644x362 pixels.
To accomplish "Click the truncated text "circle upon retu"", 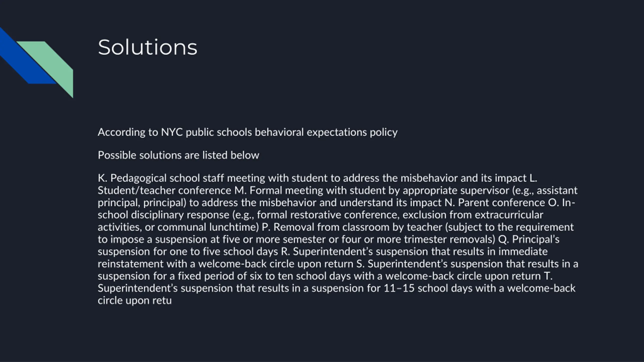I will click(x=135, y=301).
